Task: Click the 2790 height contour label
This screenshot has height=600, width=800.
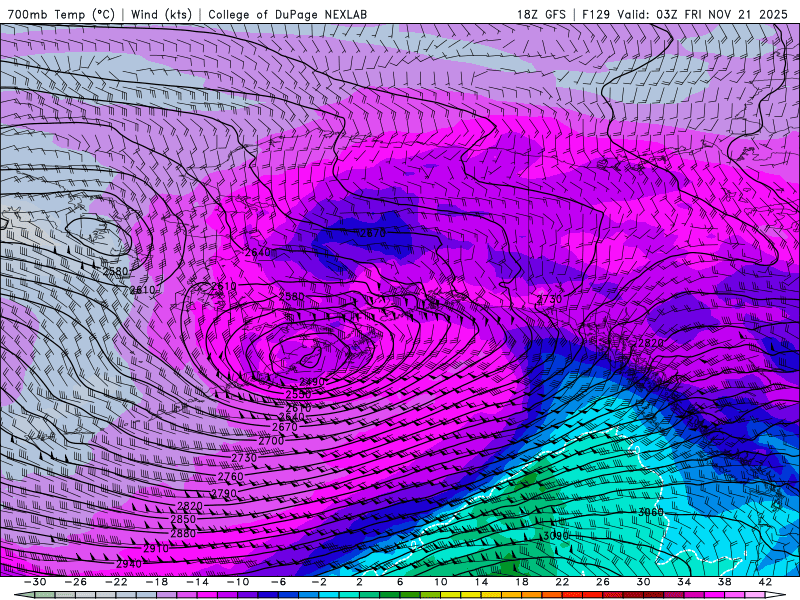Action: pos(224,493)
